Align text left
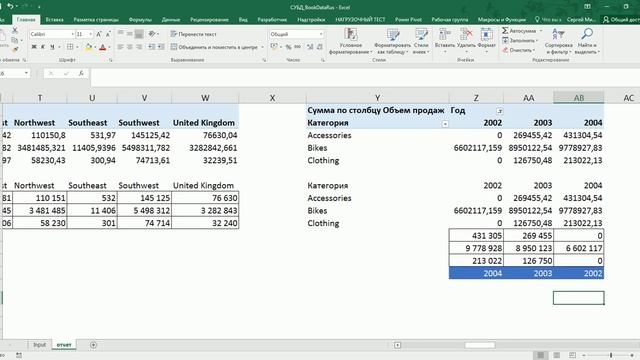 [x=120, y=47]
